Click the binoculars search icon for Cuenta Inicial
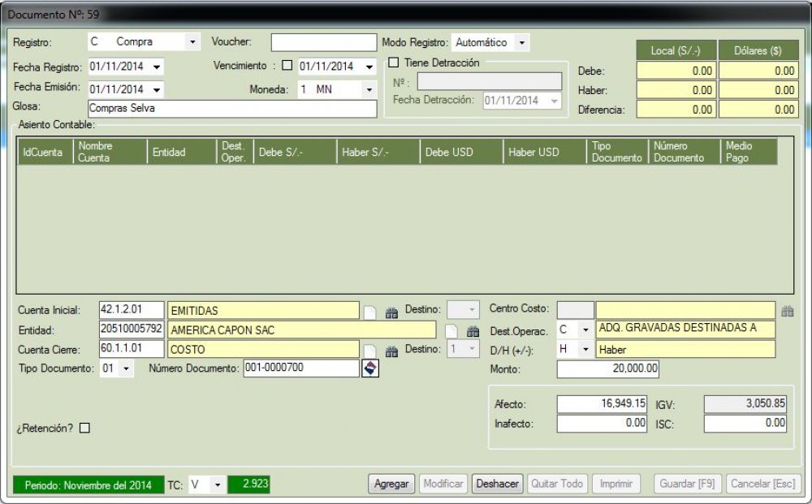The height and width of the screenshot is (504, 812). pyautogui.click(x=391, y=312)
